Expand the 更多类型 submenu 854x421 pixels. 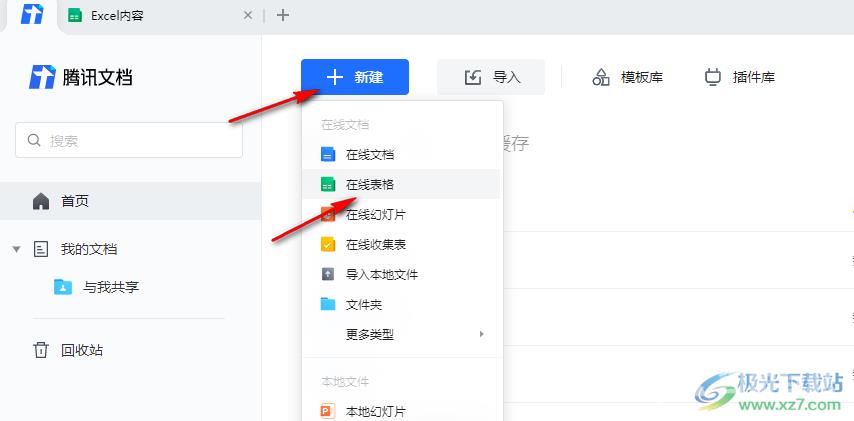[402, 334]
